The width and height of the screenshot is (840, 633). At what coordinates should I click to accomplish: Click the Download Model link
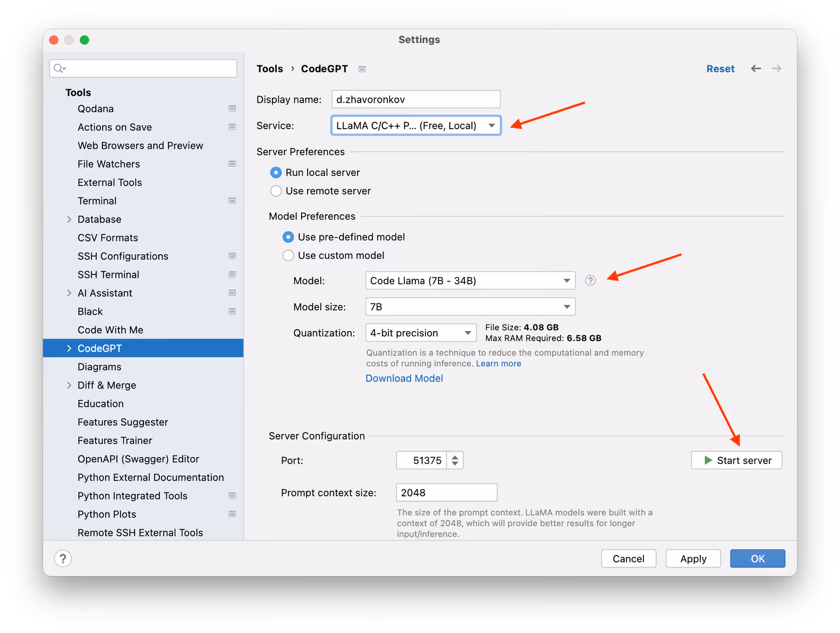pyautogui.click(x=404, y=378)
